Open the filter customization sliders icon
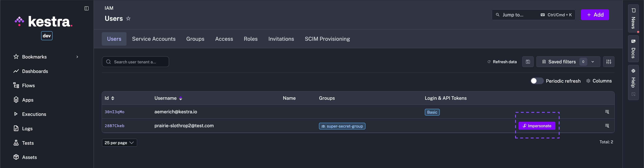The image size is (644, 168). click(608, 62)
